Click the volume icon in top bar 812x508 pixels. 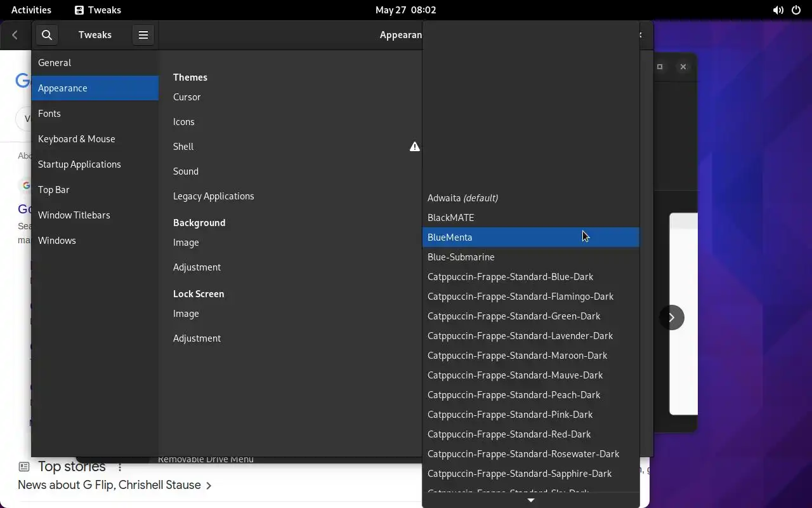(x=778, y=10)
